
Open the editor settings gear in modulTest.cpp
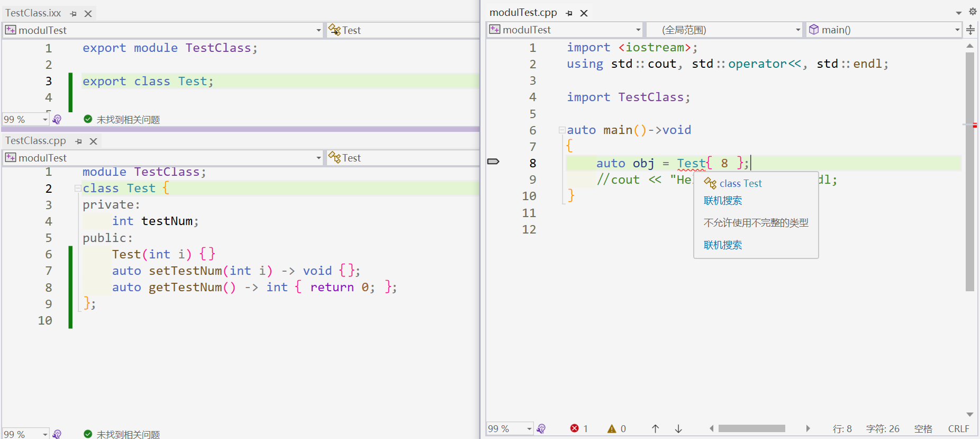973,12
